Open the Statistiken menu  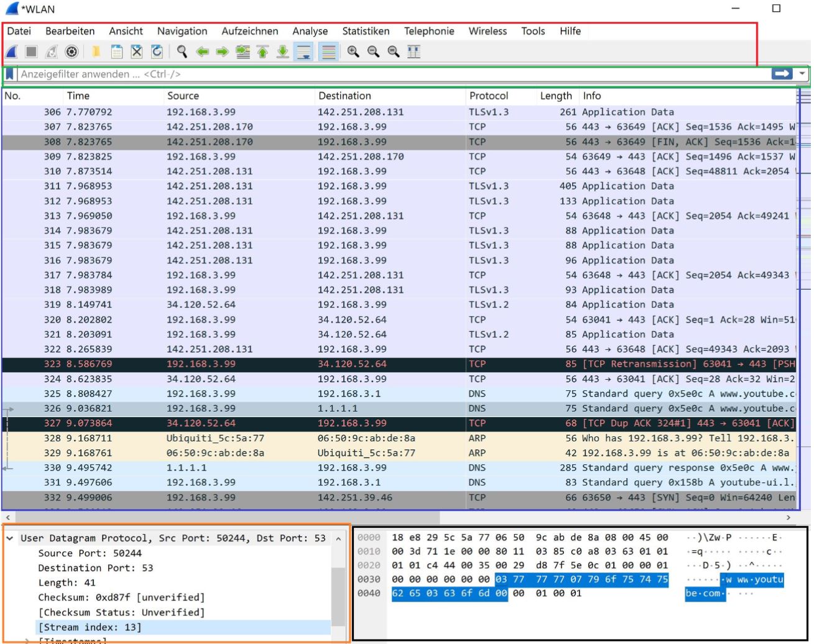tap(366, 31)
